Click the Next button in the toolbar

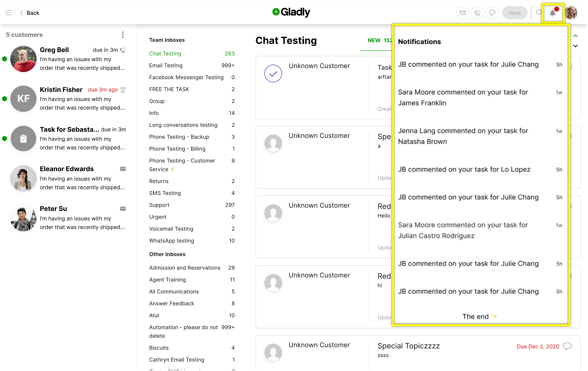tap(514, 12)
